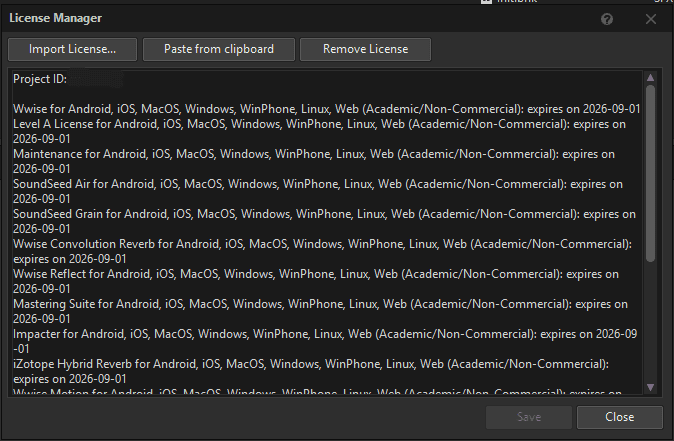This screenshot has height=441, width=674.
Task: Click the 'SoundSeed Air' license line
Action: tap(318, 192)
